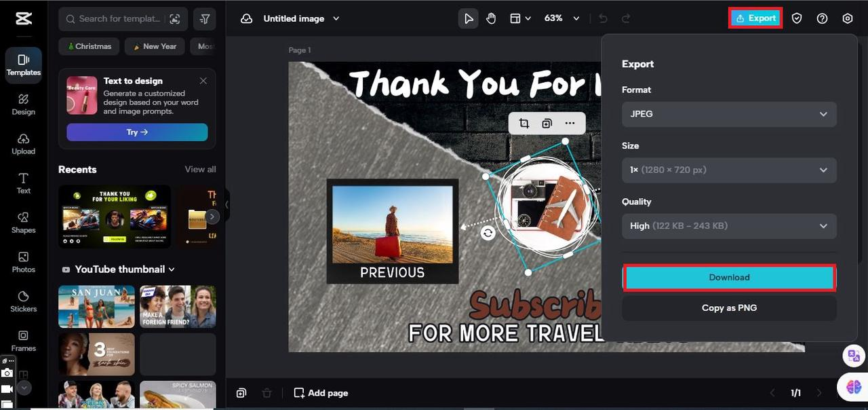The image size is (868, 410).
Task: Select the PREVIOUS beach photo on canvas
Action: point(393,225)
